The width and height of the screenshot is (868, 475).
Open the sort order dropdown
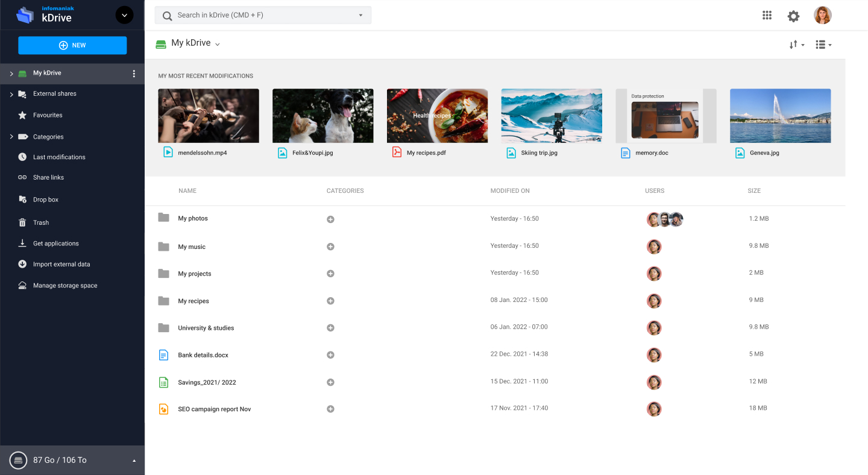796,44
